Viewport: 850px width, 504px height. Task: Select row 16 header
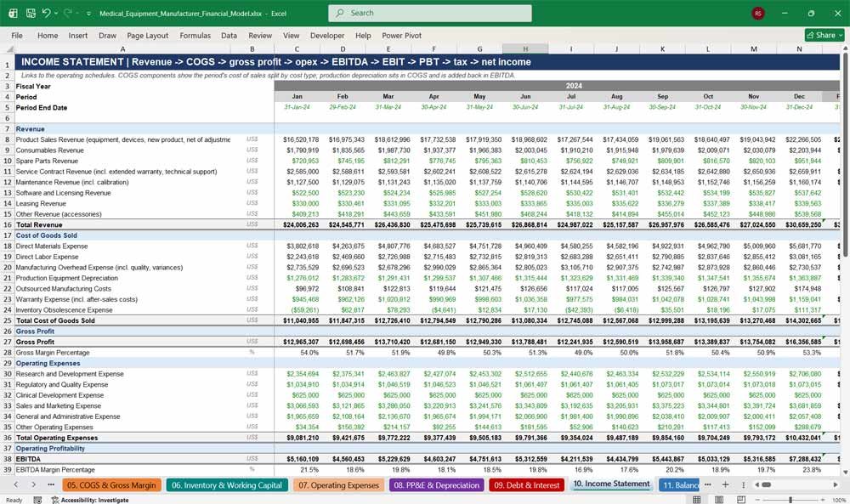click(x=8, y=224)
